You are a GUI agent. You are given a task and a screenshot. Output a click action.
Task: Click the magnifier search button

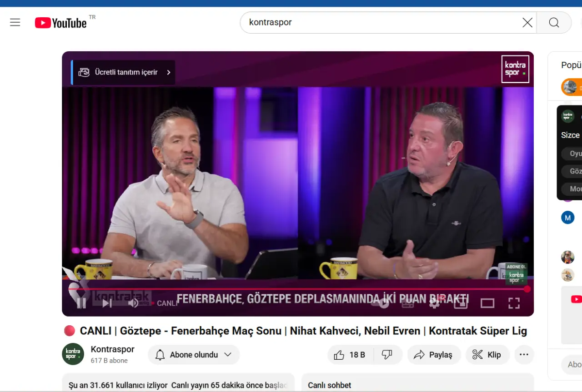[554, 23]
